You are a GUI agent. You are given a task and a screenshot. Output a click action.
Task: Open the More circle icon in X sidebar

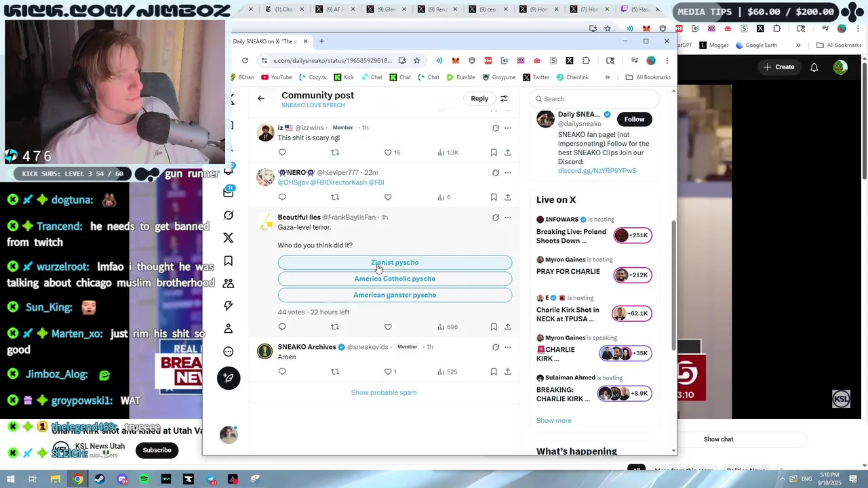click(229, 352)
